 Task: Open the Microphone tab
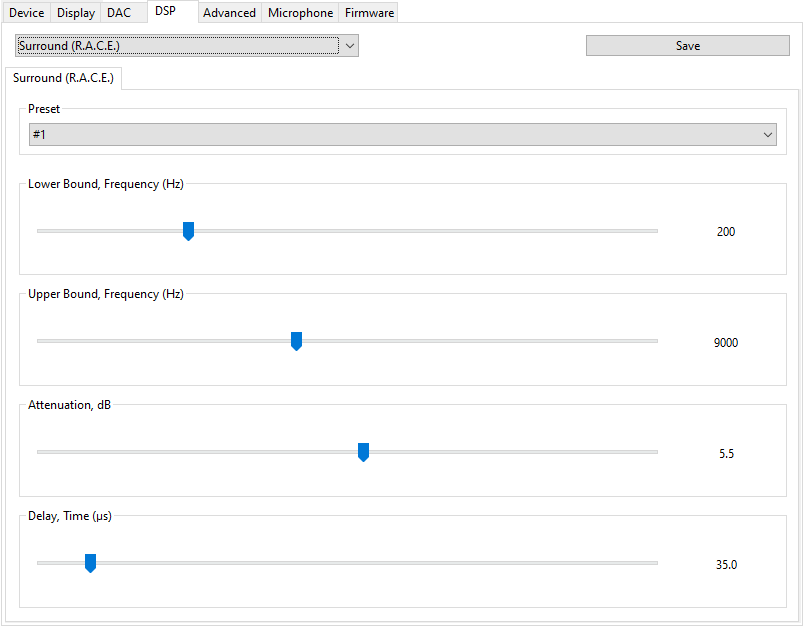[x=300, y=13]
